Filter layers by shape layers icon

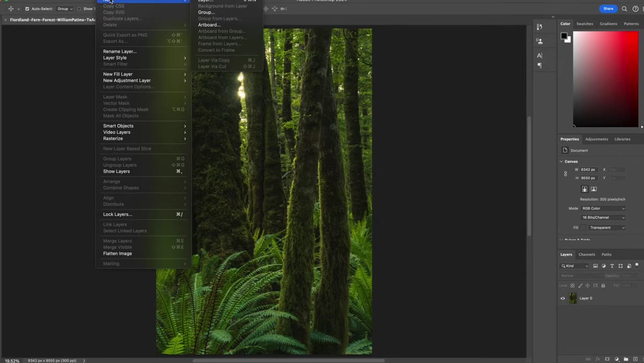click(621, 266)
